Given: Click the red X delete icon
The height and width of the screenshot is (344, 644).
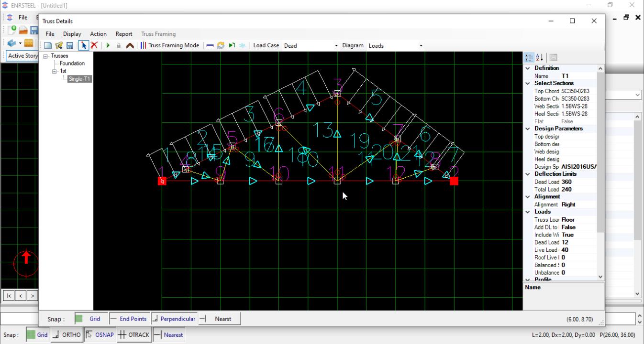Looking at the screenshot, I should coord(94,45).
